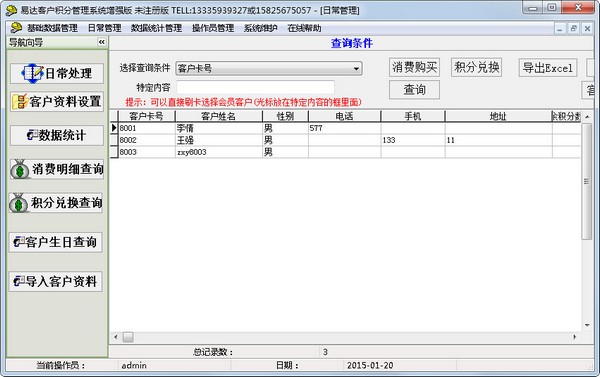Click the 消费明细查询 money bag icon
600x377 pixels.
click(x=20, y=169)
